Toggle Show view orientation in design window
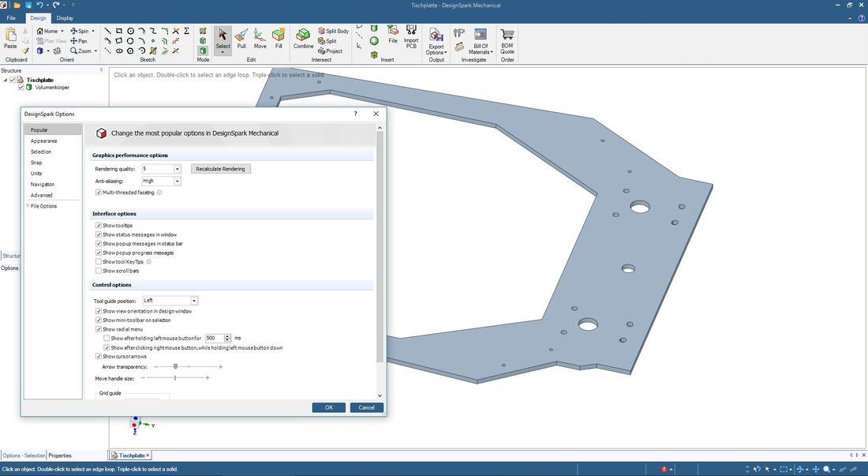868x476 pixels. tap(99, 311)
